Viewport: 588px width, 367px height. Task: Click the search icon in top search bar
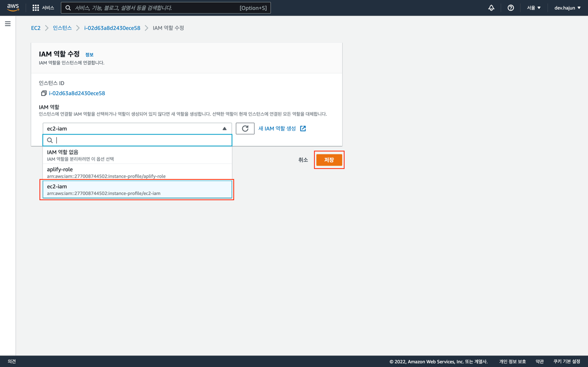68,8
